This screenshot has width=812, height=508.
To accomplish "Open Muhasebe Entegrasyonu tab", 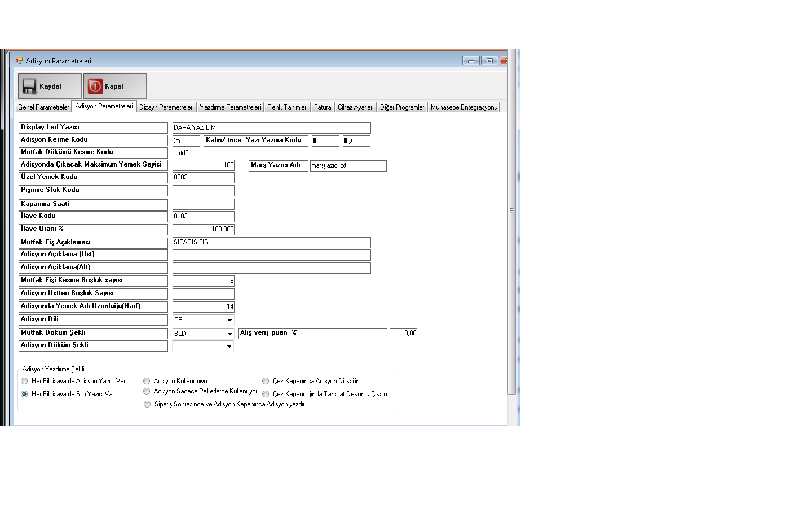I will (464, 107).
